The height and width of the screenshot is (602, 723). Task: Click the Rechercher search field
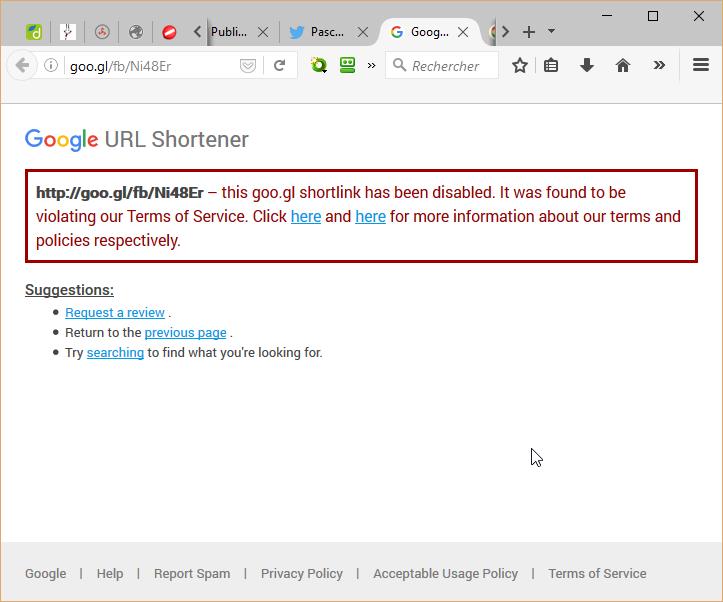tap(442, 65)
